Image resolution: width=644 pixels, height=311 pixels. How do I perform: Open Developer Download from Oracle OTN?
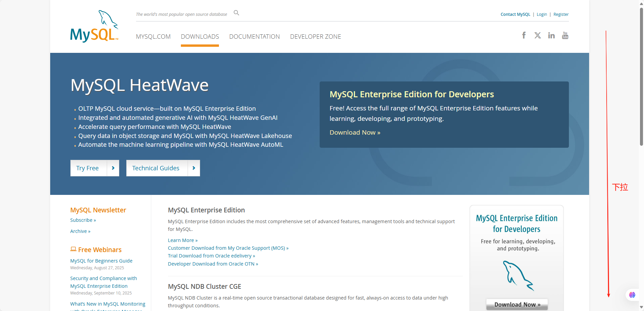213,264
